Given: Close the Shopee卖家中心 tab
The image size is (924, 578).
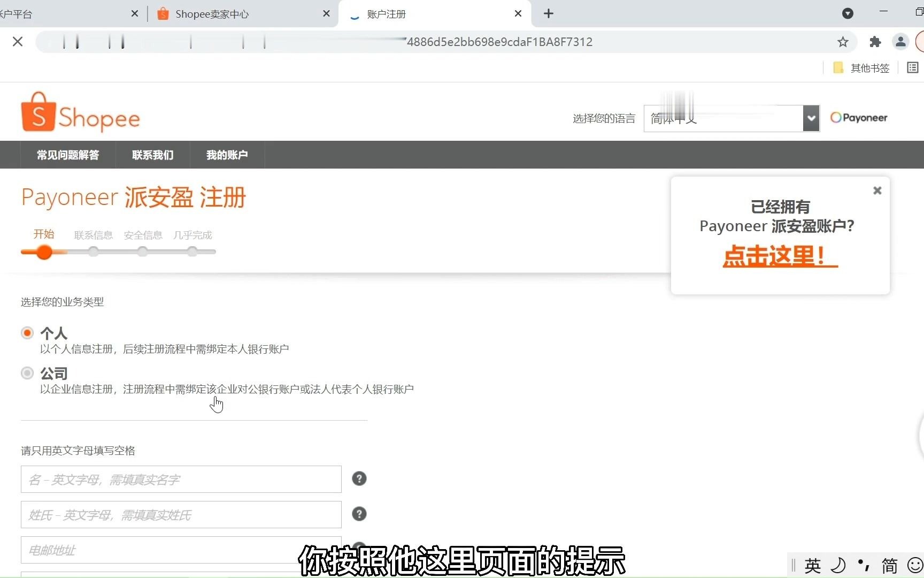Looking at the screenshot, I should [x=326, y=14].
